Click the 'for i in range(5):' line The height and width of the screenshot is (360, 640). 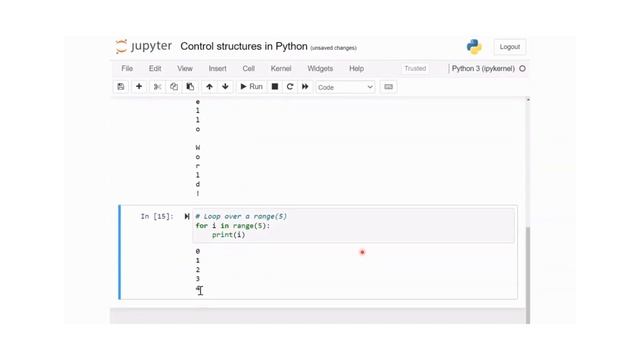pos(233,226)
